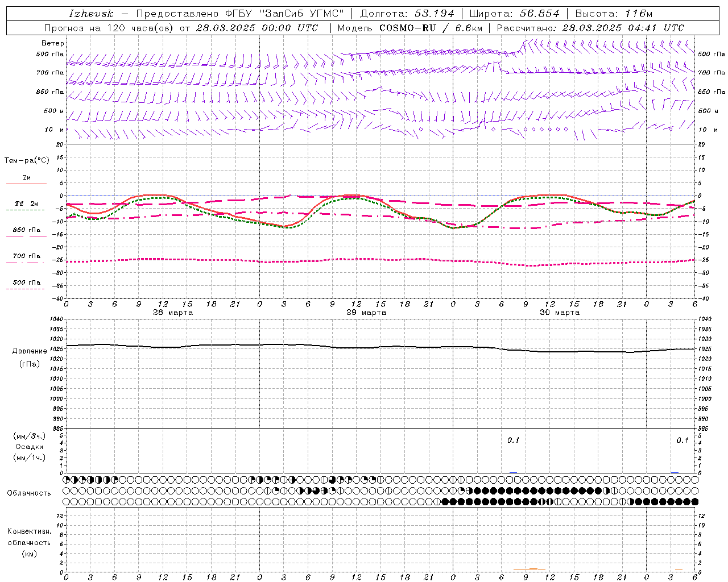Click the Широта: 56.854 value
728x582 pixels.
coord(514,14)
